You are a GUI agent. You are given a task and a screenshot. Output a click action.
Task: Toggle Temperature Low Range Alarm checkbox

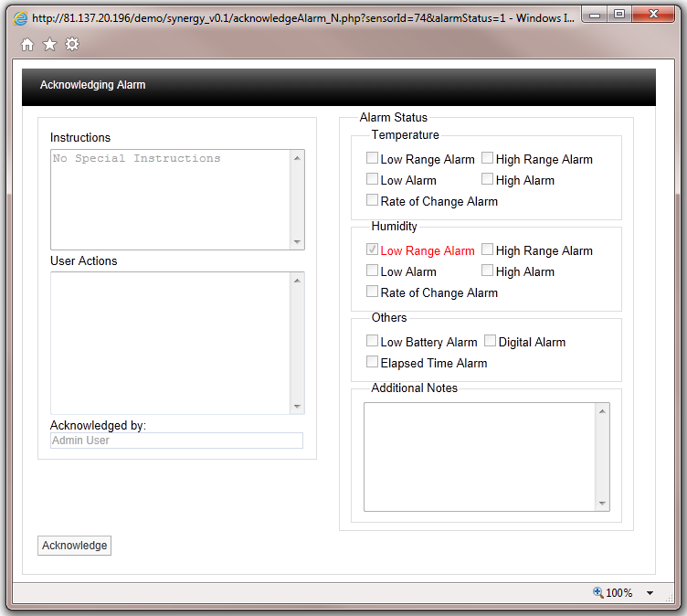[373, 158]
